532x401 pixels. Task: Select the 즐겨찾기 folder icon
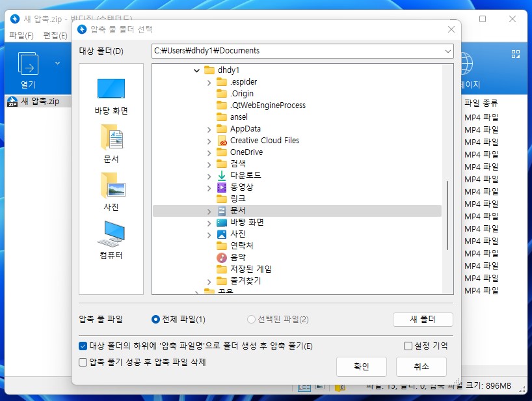(222, 281)
